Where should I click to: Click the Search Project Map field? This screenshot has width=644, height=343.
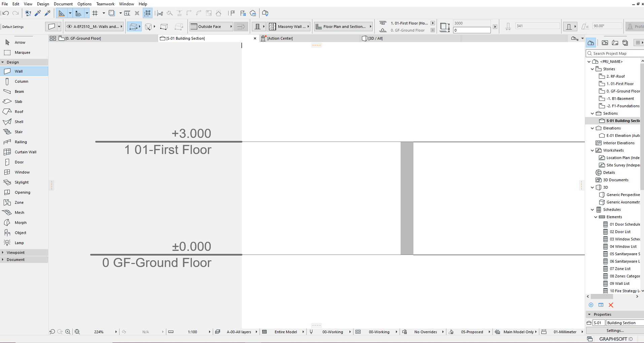[616, 53]
